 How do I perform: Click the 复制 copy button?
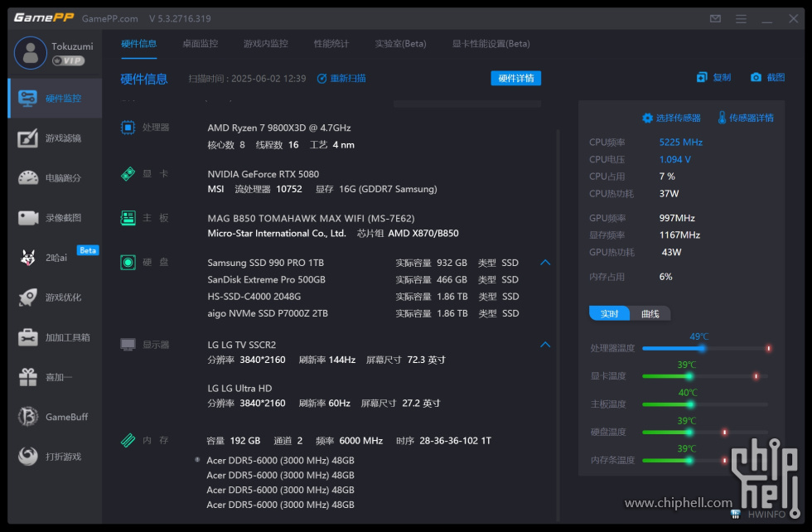(713, 78)
